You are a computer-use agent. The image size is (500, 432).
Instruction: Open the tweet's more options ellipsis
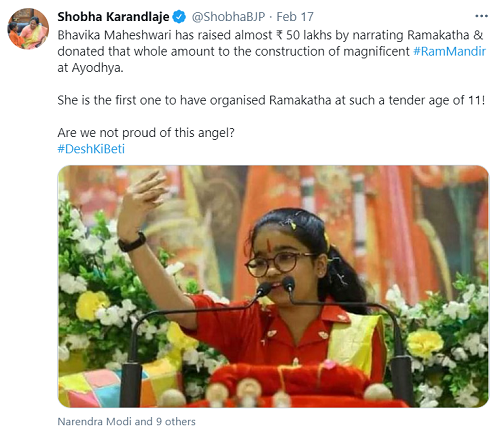tap(481, 16)
